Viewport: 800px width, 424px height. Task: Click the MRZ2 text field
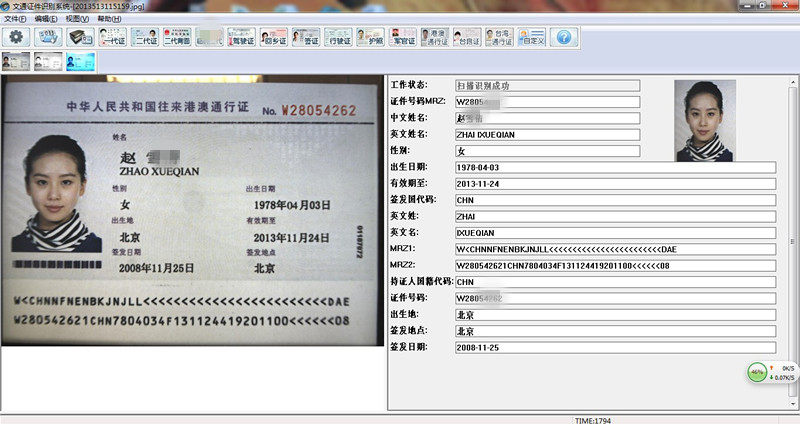pos(615,265)
